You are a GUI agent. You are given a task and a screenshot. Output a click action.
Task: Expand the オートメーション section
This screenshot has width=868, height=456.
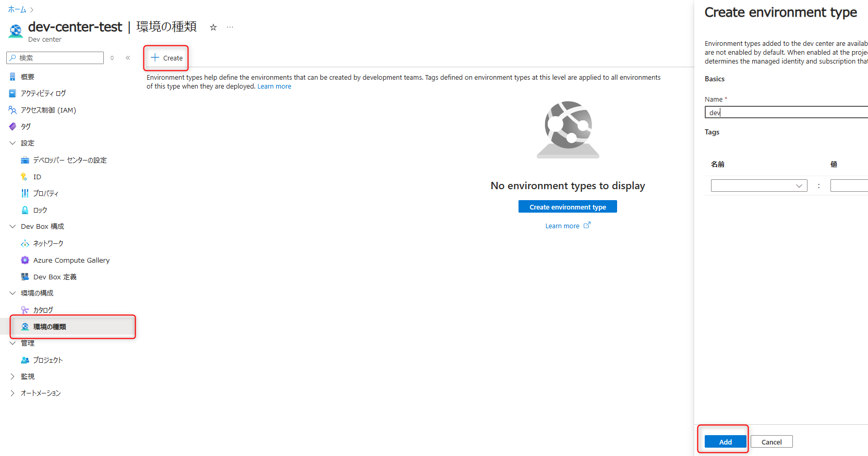point(13,393)
